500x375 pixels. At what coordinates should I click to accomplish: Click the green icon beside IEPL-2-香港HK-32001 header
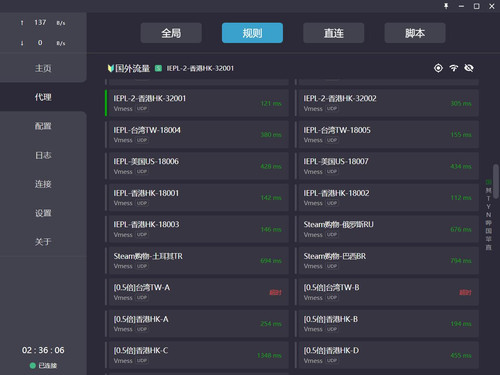click(x=158, y=68)
